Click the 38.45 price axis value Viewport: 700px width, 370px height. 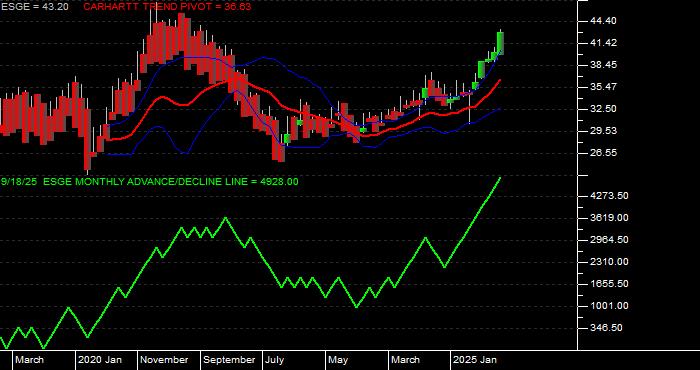tap(603, 65)
